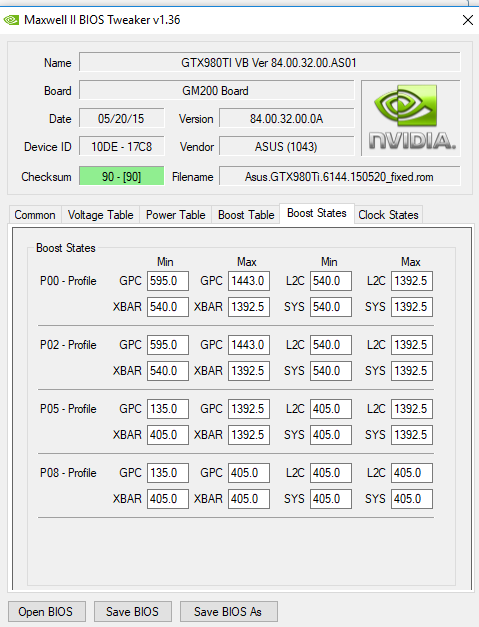Edit P05 GPC min value 135.0
This screenshot has height=627, width=479.
(x=168, y=409)
